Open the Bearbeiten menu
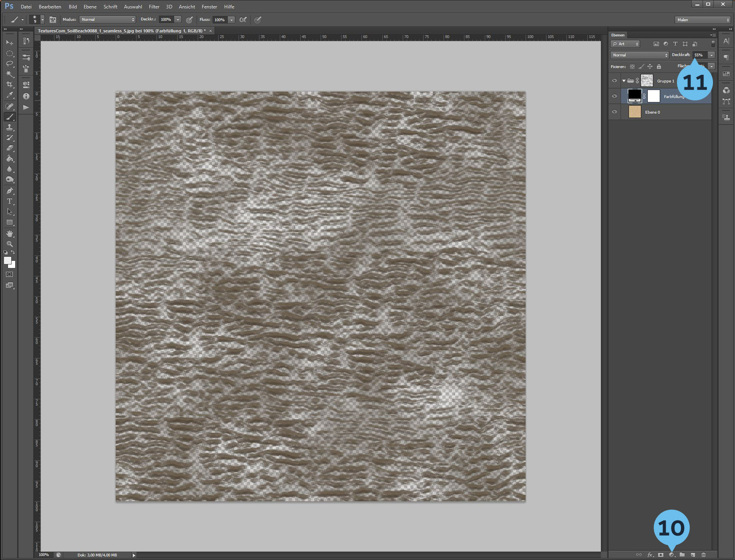The width and height of the screenshot is (735, 560). coord(50,7)
